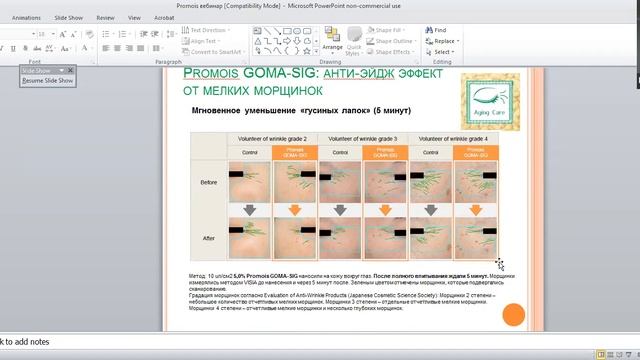This screenshot has height=360, width=640.
Task: Select the Right Brace shape
Action: coord(297,51)
